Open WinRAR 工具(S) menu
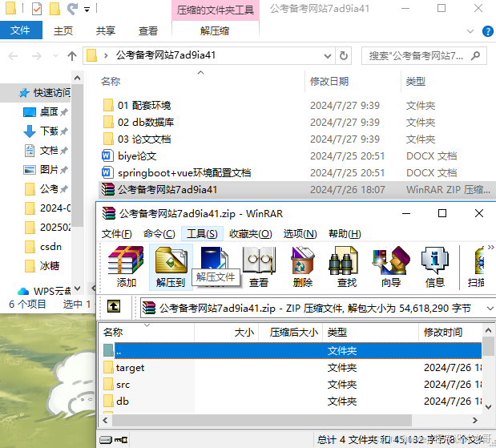This screenshot has height=448, width=496. point(202,234)
